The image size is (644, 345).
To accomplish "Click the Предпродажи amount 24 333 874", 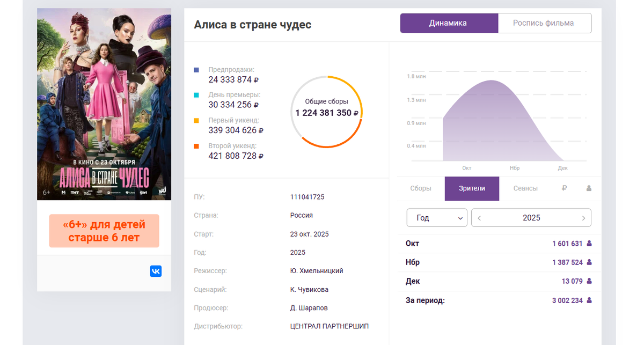I will click(233, 79).
